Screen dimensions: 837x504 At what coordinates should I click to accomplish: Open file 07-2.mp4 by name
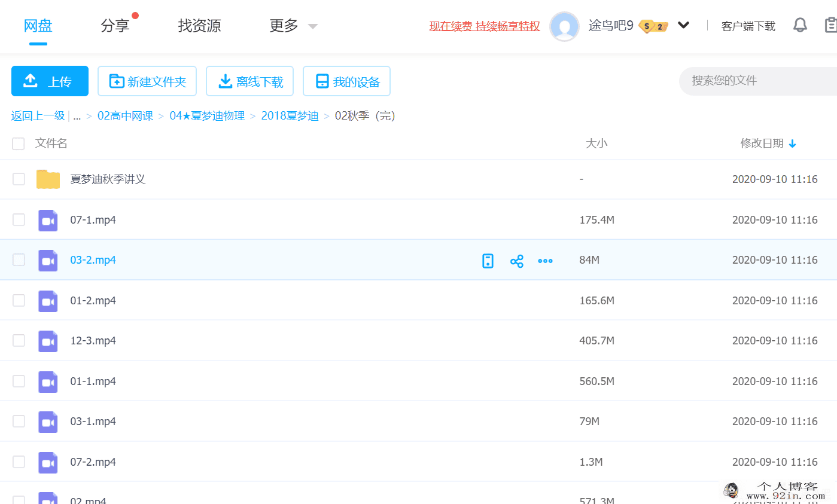pos(93,462)
